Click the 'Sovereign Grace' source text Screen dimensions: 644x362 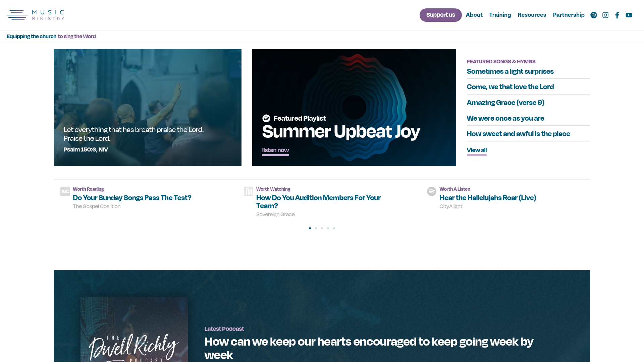click(275, 215)
